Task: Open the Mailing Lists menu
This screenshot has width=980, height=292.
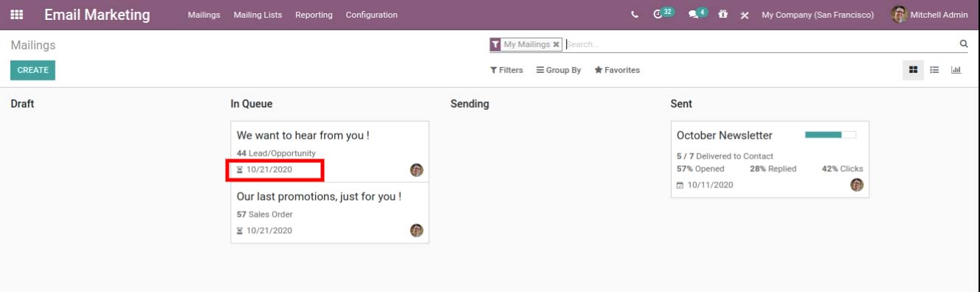Action: point(258,15)
